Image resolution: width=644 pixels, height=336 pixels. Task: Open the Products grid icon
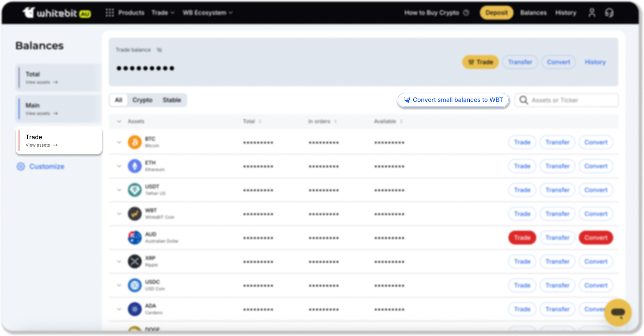click(x=109, y=13)
